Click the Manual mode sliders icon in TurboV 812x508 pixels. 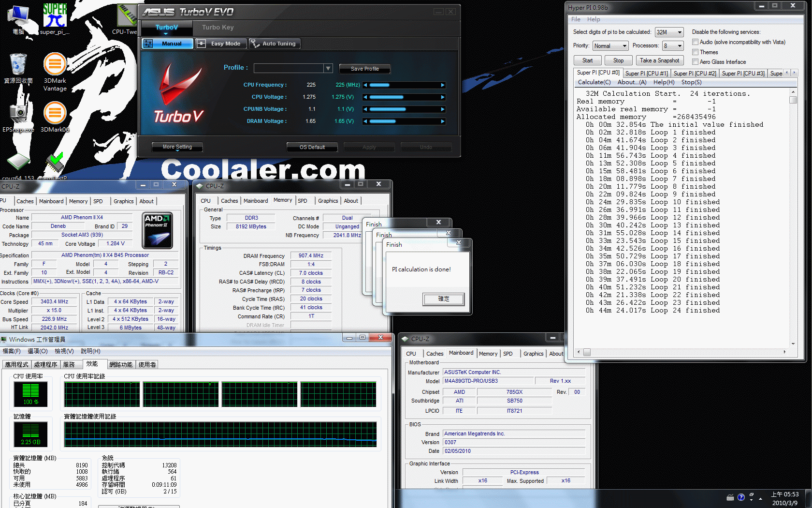tap(148, 44)
